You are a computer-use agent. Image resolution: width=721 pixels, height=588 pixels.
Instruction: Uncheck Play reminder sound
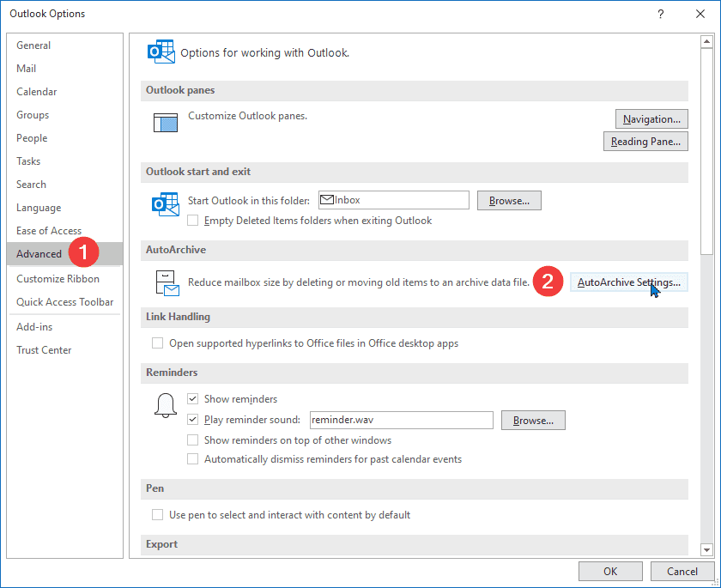click(193, 420)
